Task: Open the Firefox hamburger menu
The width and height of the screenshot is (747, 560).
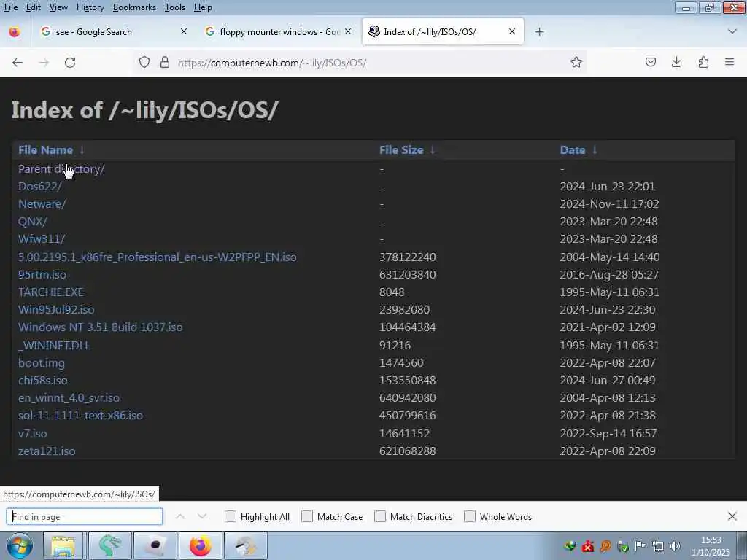Action: point(729,62)
